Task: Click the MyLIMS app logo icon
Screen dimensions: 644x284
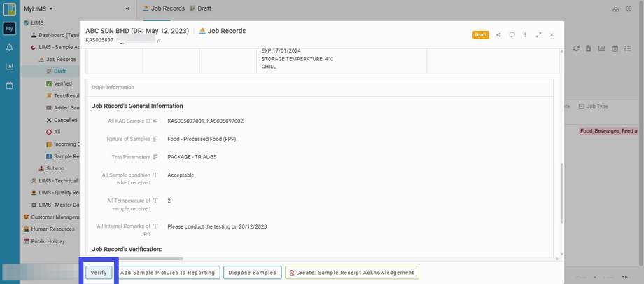Action: [9, 9]
